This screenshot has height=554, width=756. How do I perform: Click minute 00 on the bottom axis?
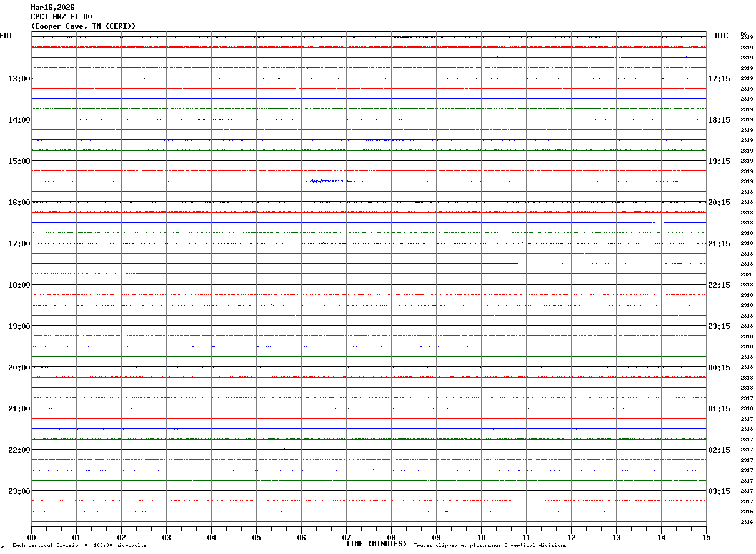32,537
